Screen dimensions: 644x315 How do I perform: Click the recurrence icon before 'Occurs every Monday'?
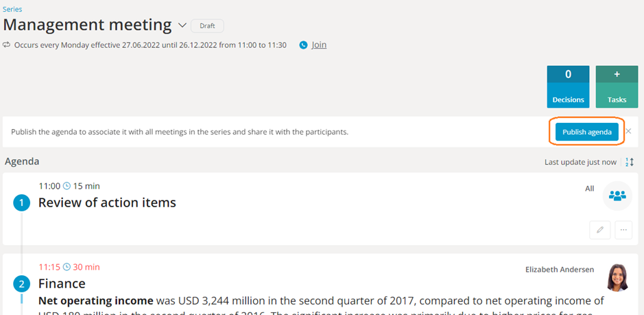tap(7, 45)
